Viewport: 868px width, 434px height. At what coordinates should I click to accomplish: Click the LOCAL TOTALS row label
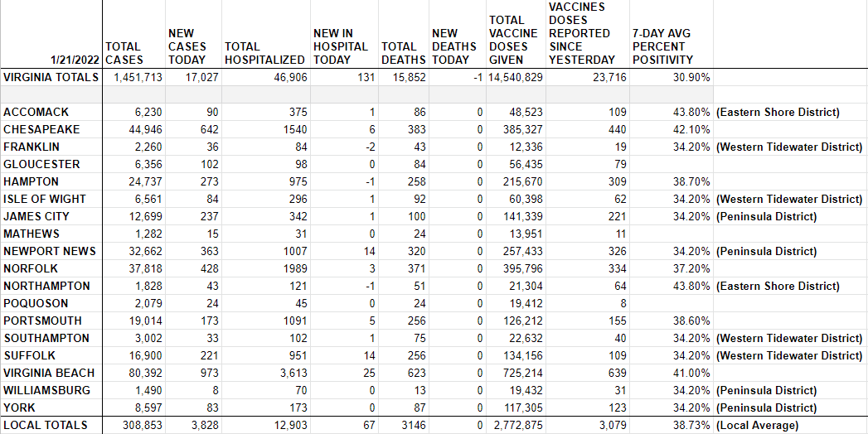[46, 425]
